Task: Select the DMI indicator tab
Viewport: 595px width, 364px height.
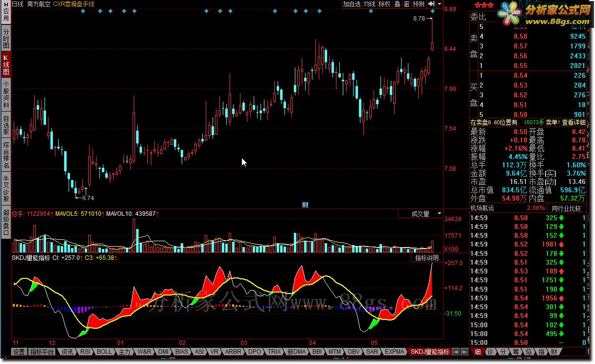Action: pos(164,352)
